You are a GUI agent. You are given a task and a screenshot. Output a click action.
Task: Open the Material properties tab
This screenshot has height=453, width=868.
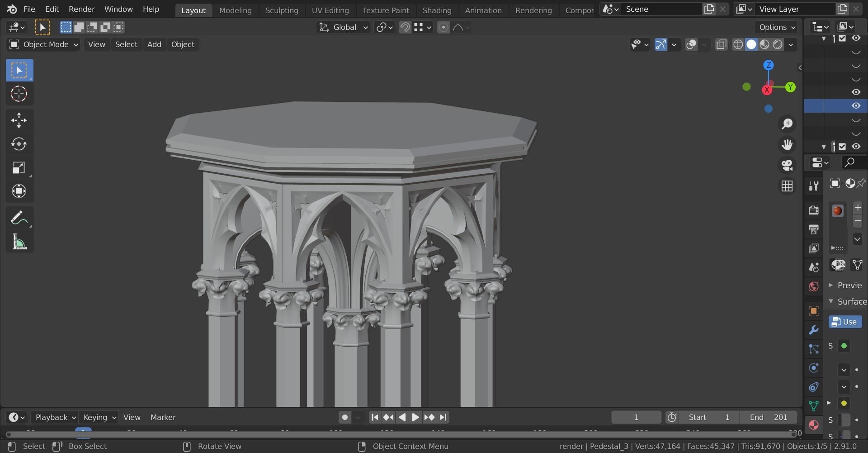[814, 425]
